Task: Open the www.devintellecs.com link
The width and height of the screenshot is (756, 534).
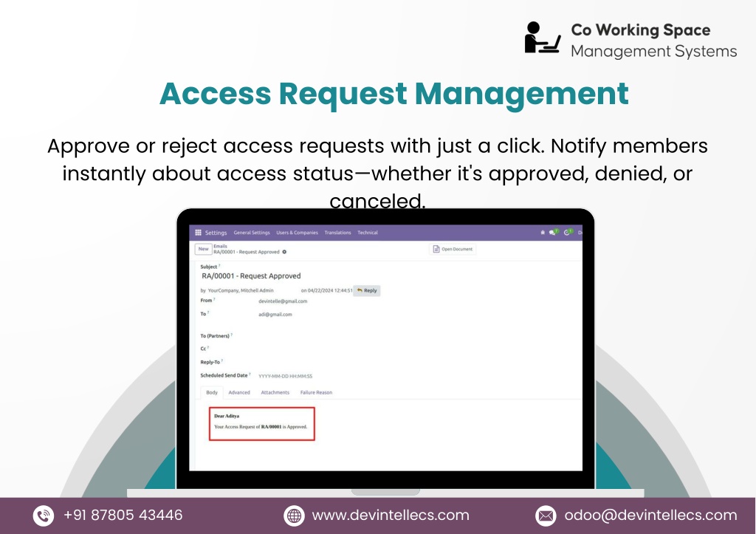Action: (x=391, y=516)
